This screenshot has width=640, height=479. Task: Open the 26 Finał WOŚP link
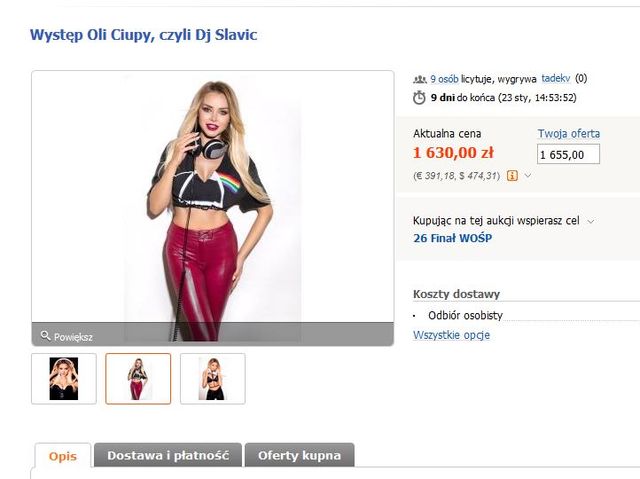tap(452, 239)
